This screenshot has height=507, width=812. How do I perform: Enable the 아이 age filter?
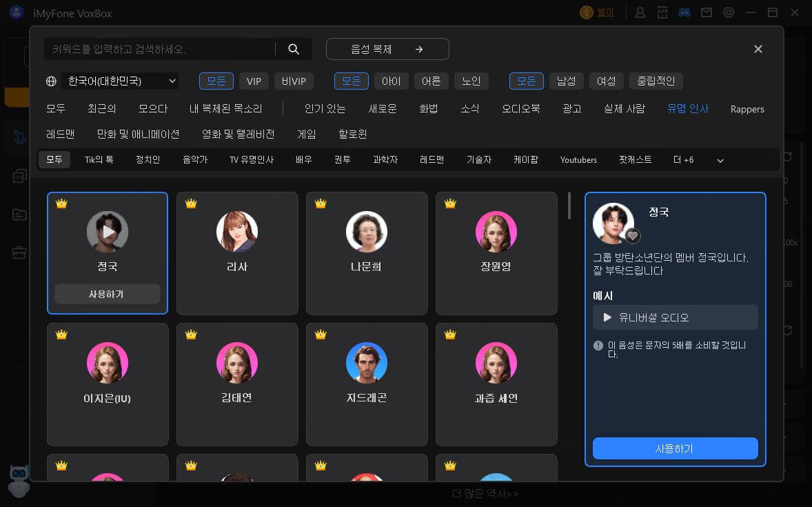tap(391, 81)
